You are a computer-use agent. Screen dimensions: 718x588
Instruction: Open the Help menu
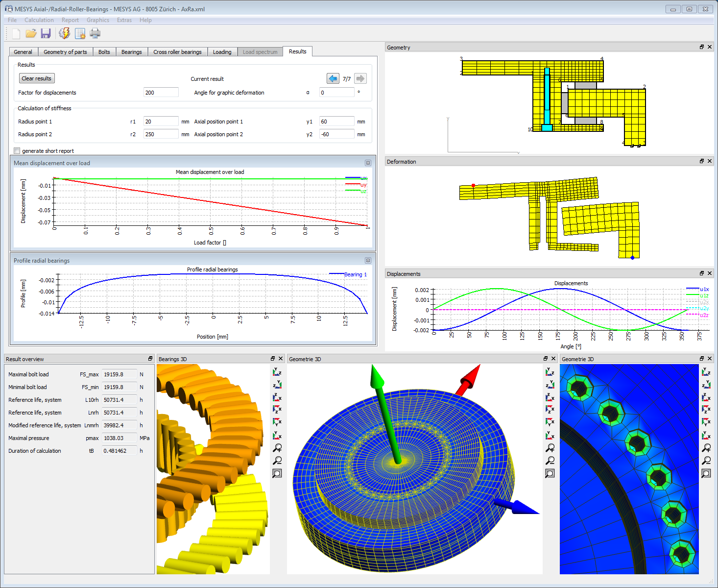click(x=145, y=20)
